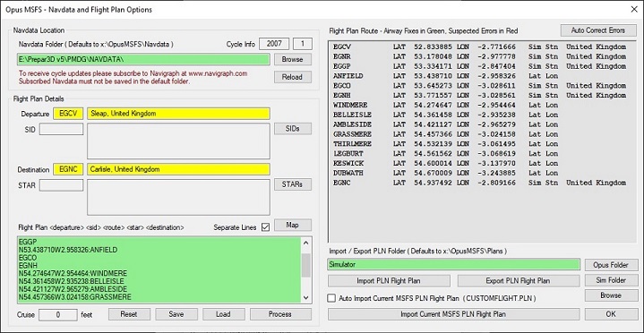Click the Reload navdata button
Image resolution: width=644 pixels, height=333 pixels.
coord(292,77)
